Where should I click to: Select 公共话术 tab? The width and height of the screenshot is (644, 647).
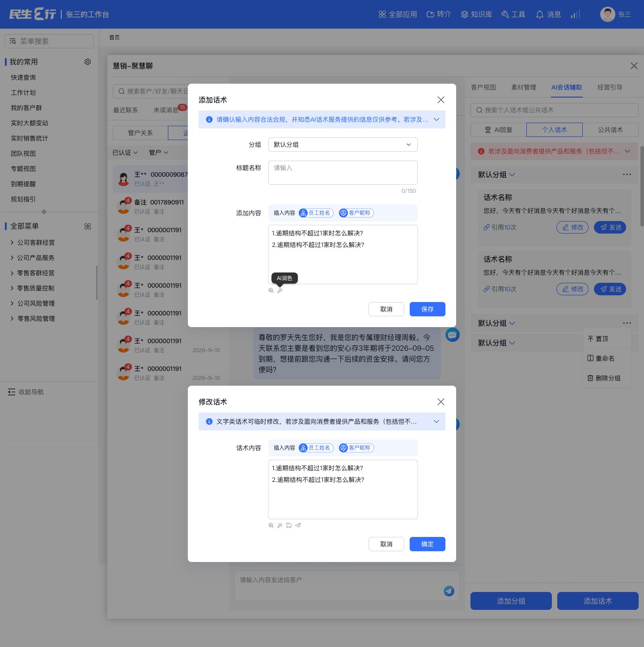[610, 130]
